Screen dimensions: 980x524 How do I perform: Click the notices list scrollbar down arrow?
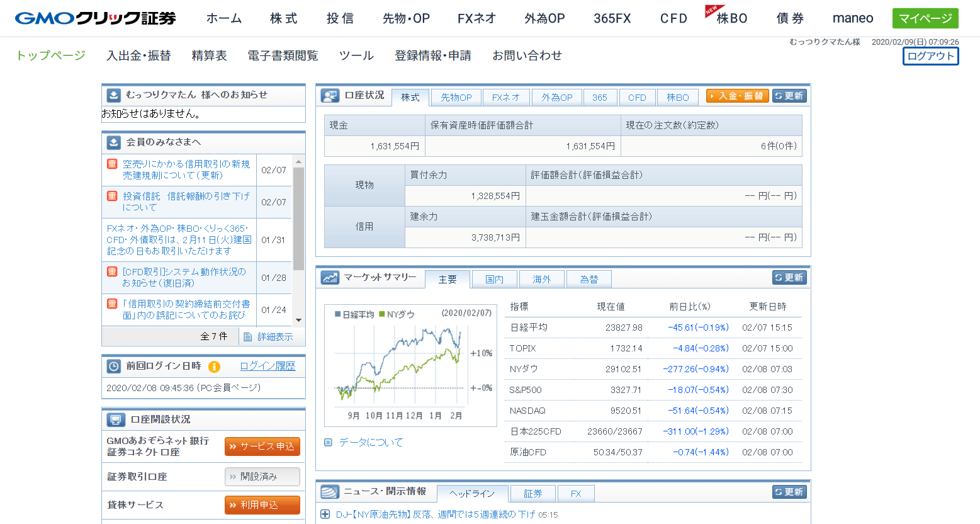point(299,320)
